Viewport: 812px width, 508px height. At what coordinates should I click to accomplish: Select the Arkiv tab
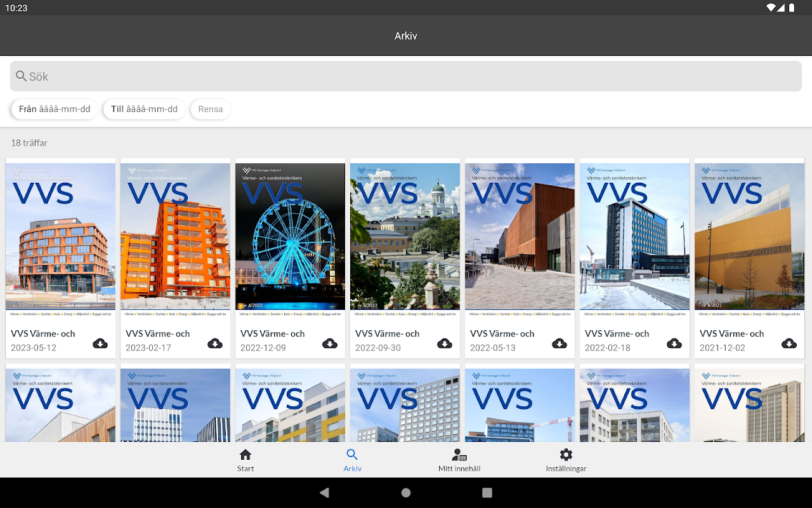[352, 460]
